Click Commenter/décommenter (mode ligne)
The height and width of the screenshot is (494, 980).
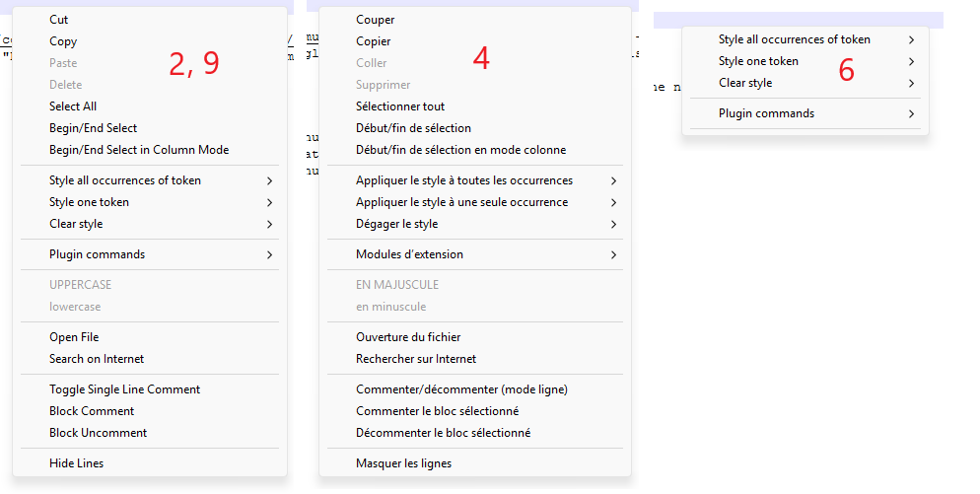point(461,389)
